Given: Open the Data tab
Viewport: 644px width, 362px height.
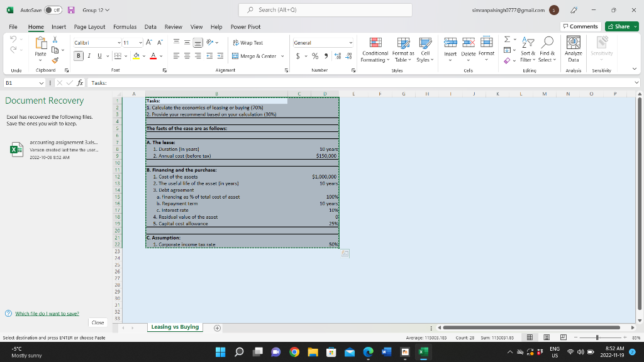Looking at the screenshot, I should [150, 26].
